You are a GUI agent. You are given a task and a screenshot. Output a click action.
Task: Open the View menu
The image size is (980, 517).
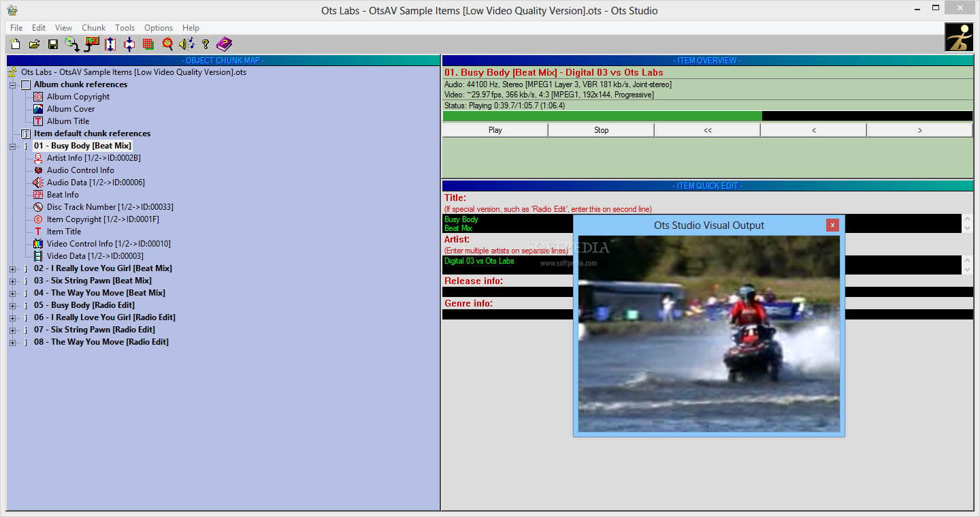(63, 28)
